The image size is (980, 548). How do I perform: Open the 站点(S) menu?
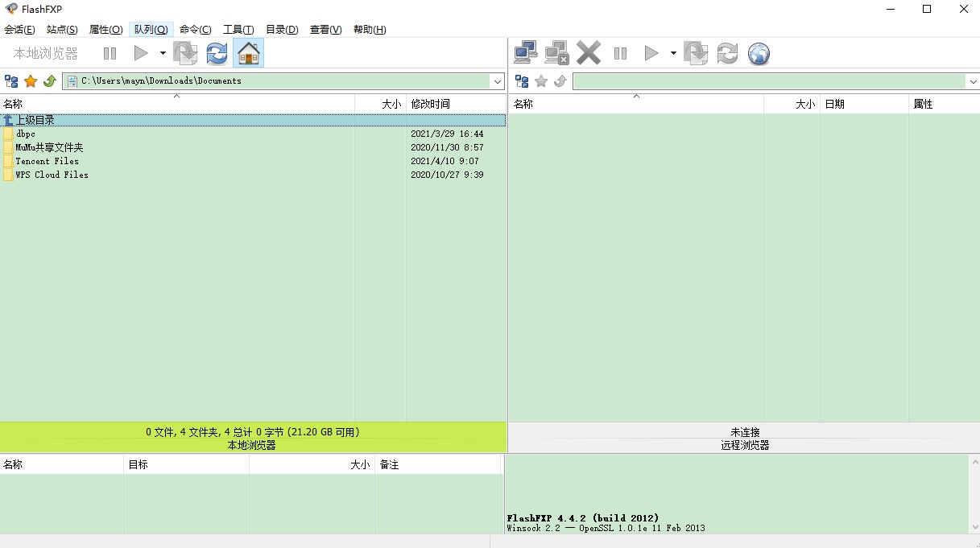tap(62, 30)
